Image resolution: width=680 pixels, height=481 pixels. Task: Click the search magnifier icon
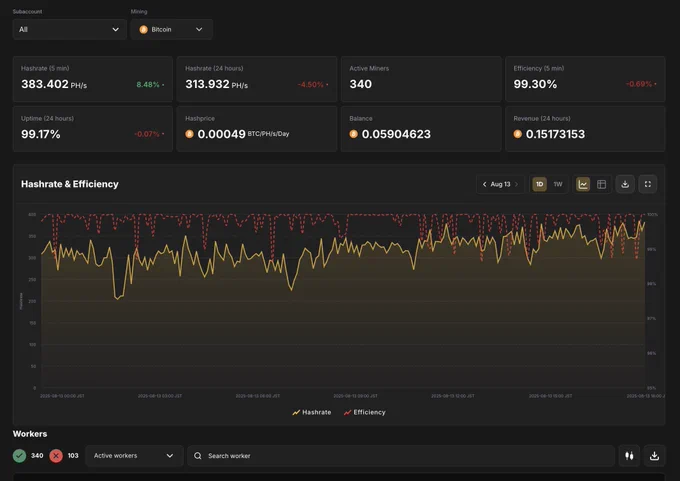pyautogui.click(x=198, y=456)
